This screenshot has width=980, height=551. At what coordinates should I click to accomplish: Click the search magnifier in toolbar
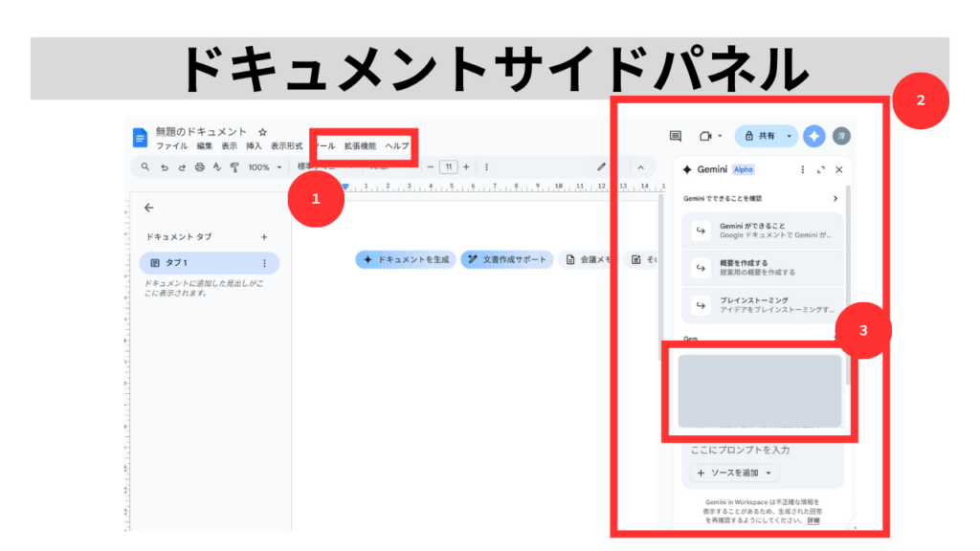[x=145, y=167]
